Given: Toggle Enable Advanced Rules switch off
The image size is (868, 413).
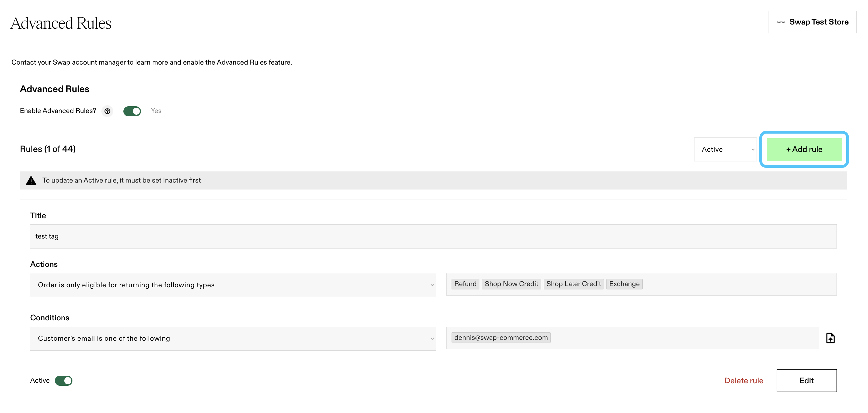Looking at the screenshot, I should (132, 111).
